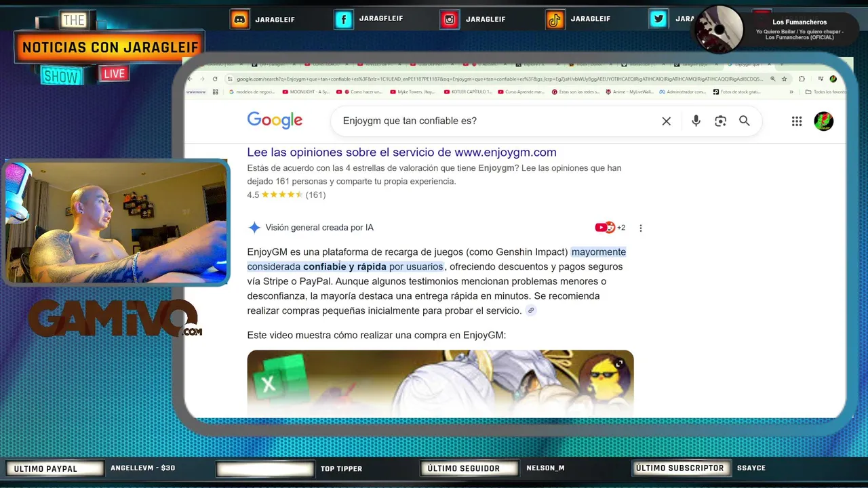Click the 'Los Fumancheros' now-playing title
Image resolution: width=868 pixels, height=488 pixels.
[x=800, y=22]
